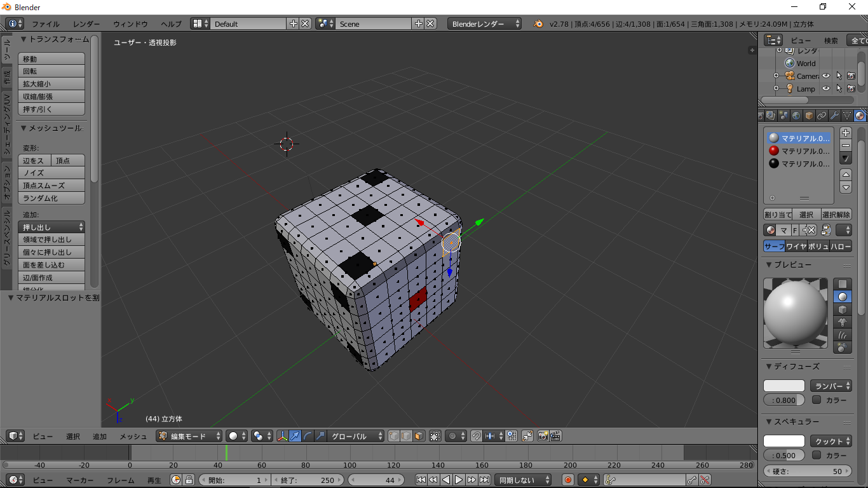Click the remove material slot minus icon

(846, 146)
